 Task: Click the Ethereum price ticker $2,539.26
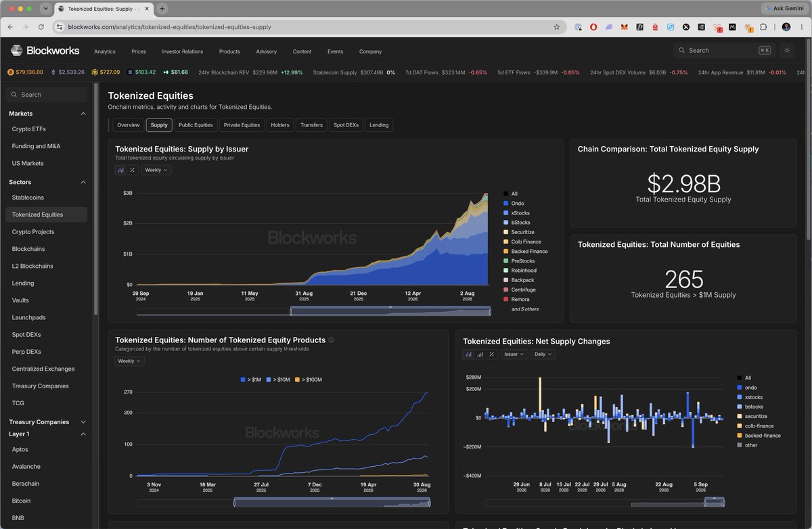pos(66,72)
